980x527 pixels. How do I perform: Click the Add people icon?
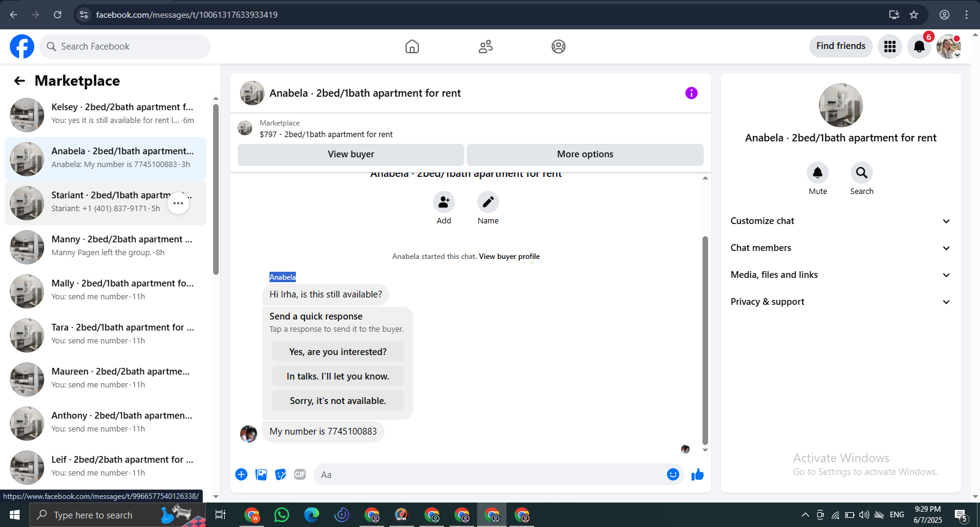click(444, 202)
